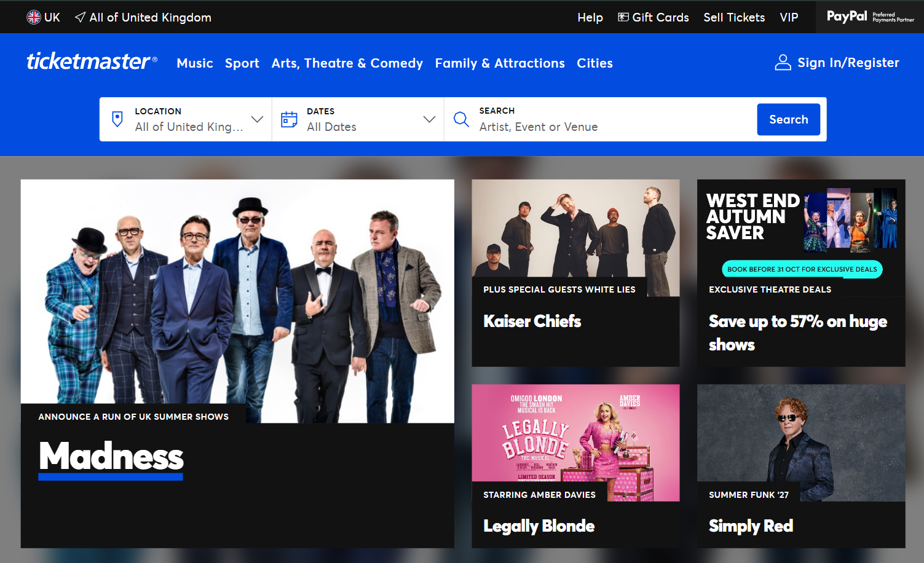Open the VIP link
The width and height of the screenshot is (924, 563).
coord(789,17)
